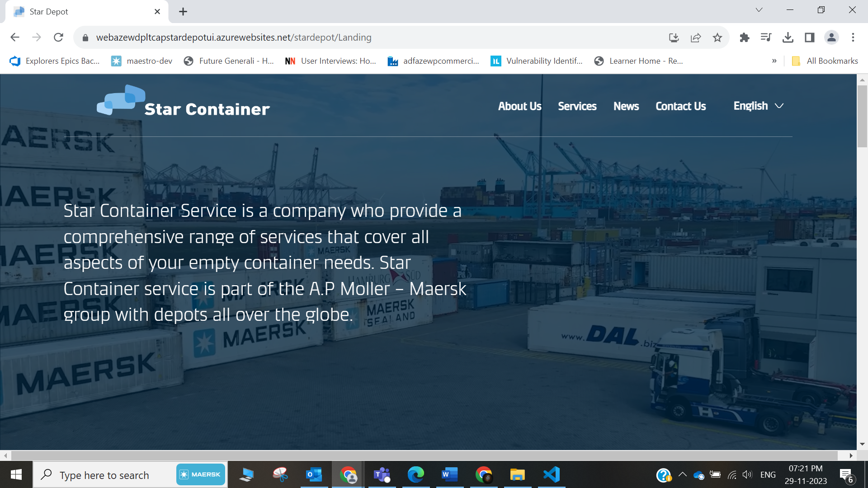This screenshot has height=488, width=868.
Task: Open Learner Home bookmark
Action: pos(638,61)
